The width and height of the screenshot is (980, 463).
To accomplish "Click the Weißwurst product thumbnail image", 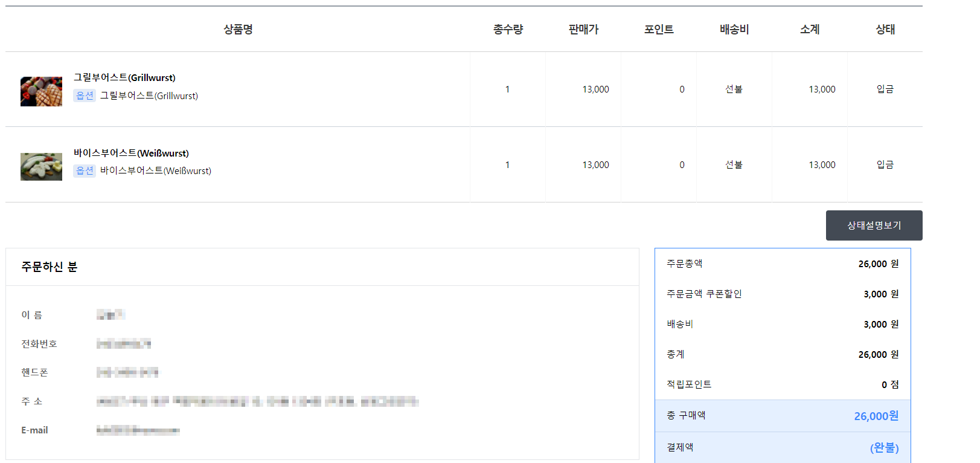I will point(41,167).
